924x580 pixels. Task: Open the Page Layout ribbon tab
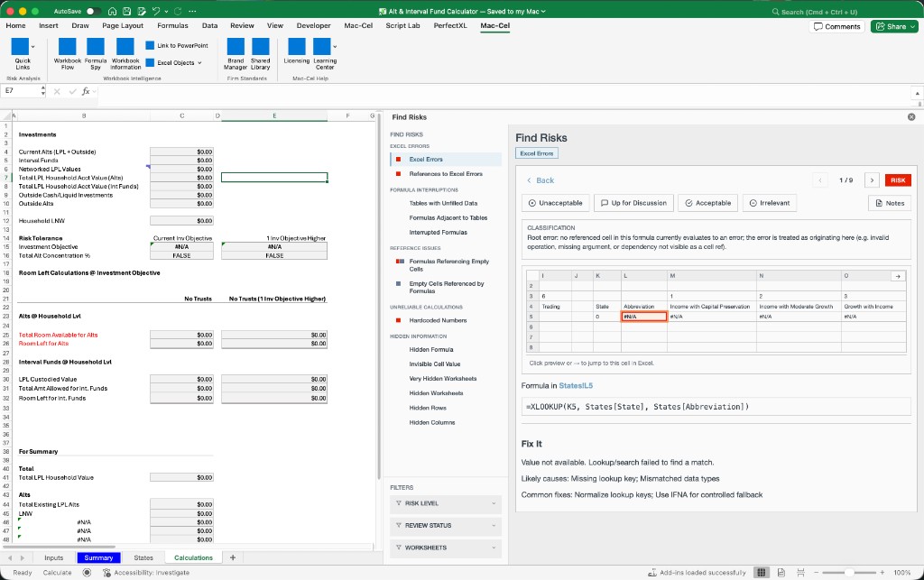(123, 26)
